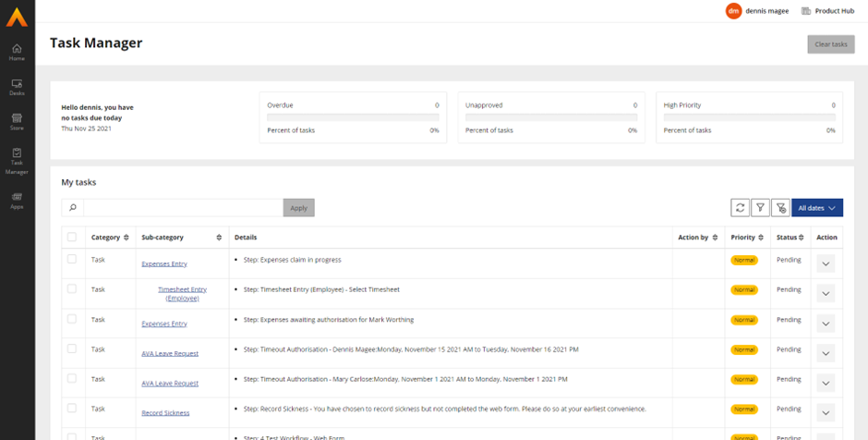Click the dennis magee username text
868x440 pixels.
pos(767,10)
